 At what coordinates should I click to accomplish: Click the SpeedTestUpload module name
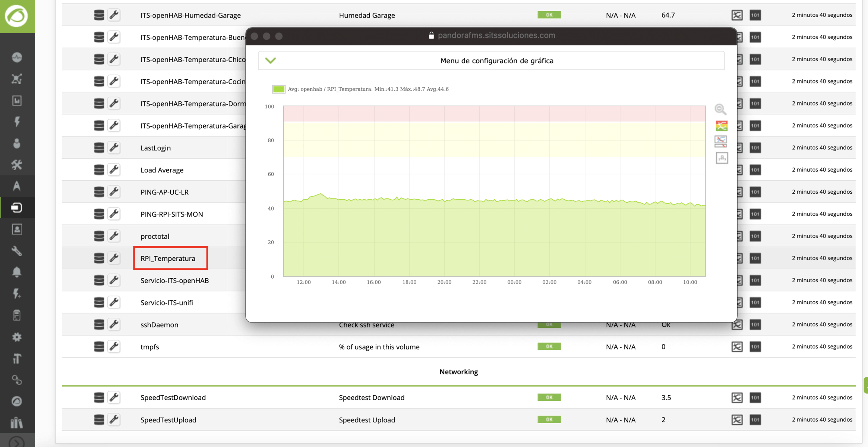tap(168, 420)
